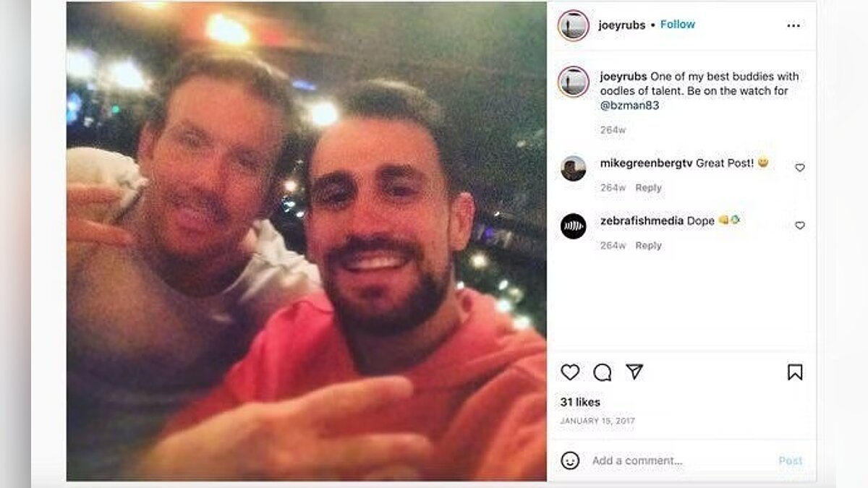Image resolution: width=868 pixels, height=488 pixels.
Task: Share post with the paper plane icon
Action: click(x=634, y=372)
